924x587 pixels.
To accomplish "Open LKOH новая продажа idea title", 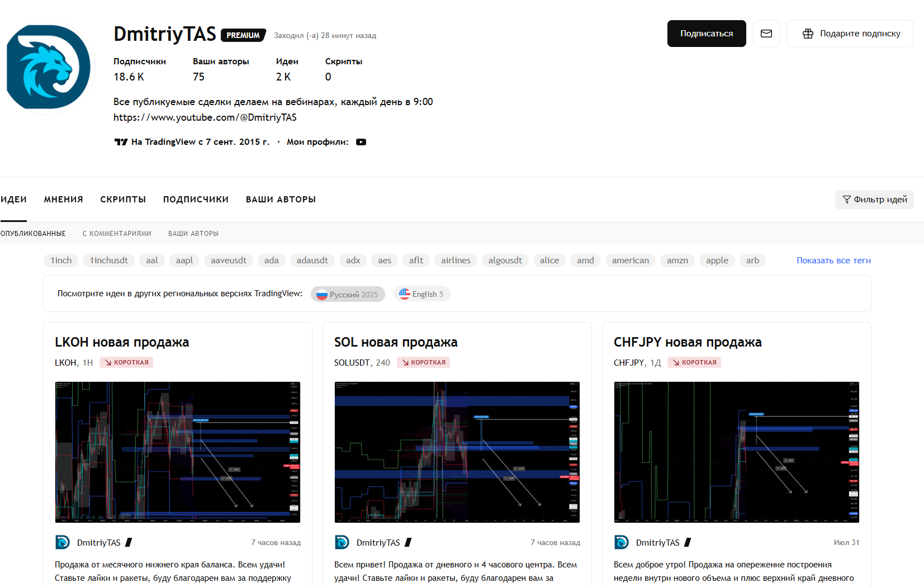I will click(x=122, y=342).
